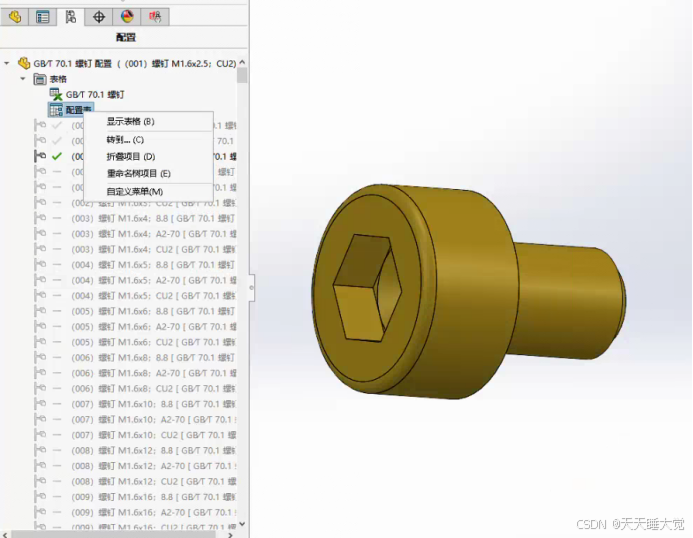Click config icon for (006) 螺钉 M1.6x8; CU2
The image size is (693, 538).
point(40,389)
